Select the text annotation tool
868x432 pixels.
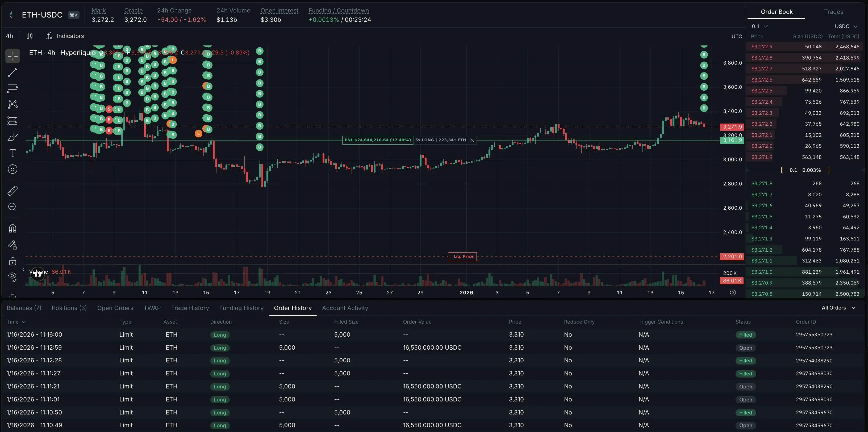pyautogui.click(x=12, y=153)
